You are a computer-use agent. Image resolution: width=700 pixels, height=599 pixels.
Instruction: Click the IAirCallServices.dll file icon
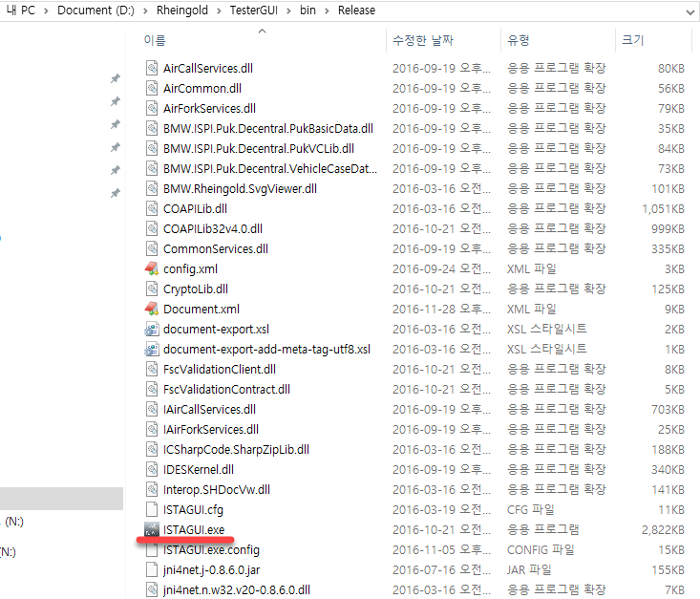tap(152, 409)
